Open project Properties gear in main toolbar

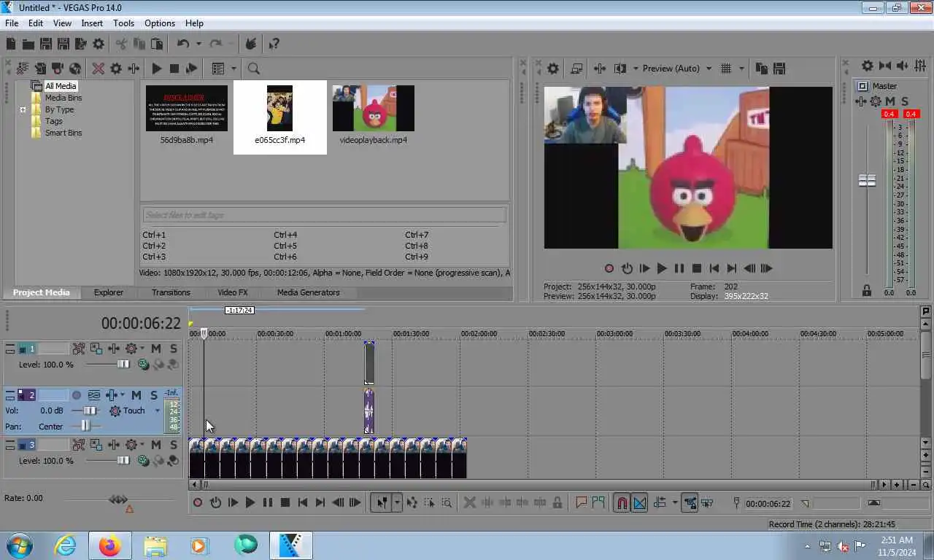pos(99,44)
